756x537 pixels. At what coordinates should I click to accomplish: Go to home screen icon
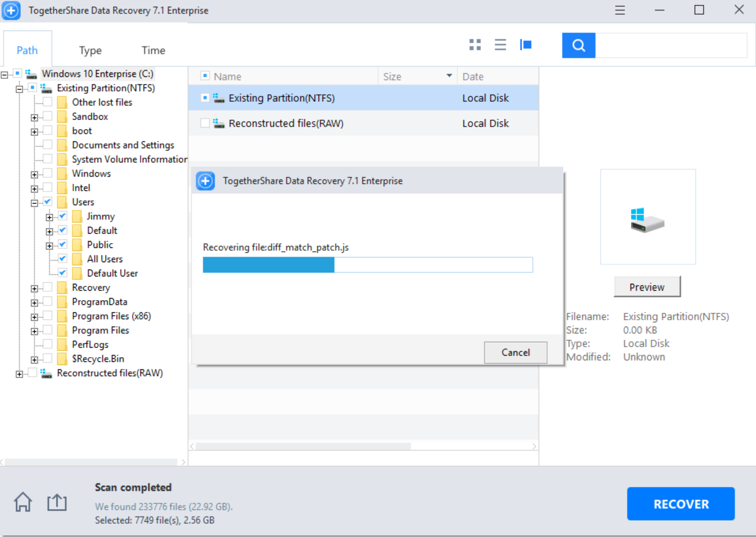(x=23, y=502)
